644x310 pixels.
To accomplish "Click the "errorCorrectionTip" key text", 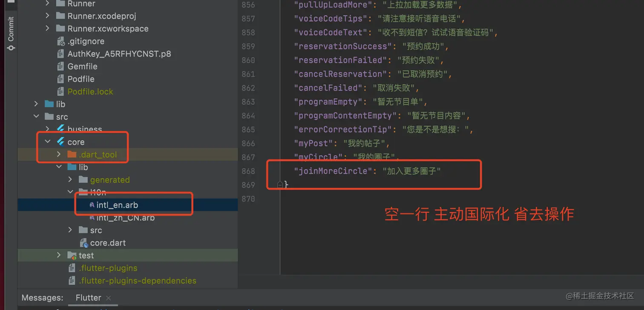I will tap(342, 129).
